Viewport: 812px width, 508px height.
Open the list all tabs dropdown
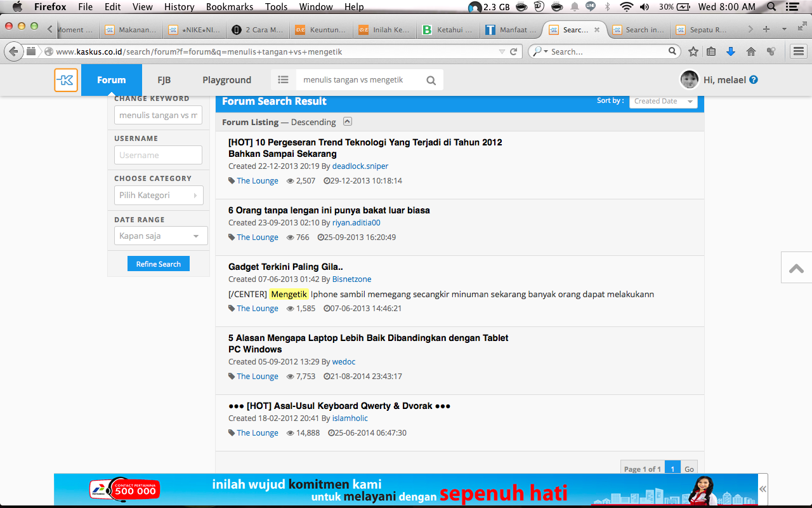coord(784,29)
